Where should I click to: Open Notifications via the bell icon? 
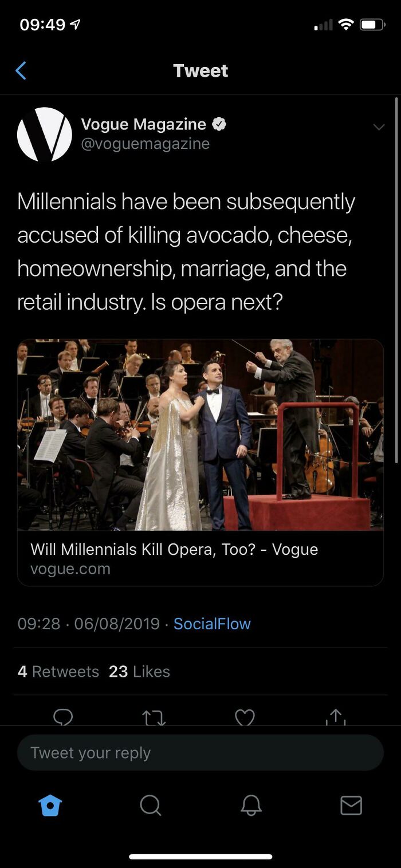250,806
